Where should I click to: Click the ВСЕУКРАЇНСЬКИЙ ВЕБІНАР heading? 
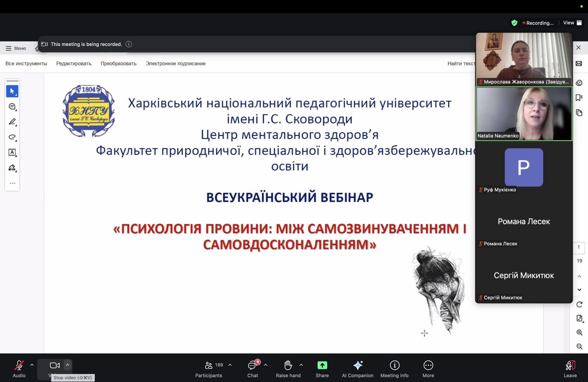click(290, 197)
